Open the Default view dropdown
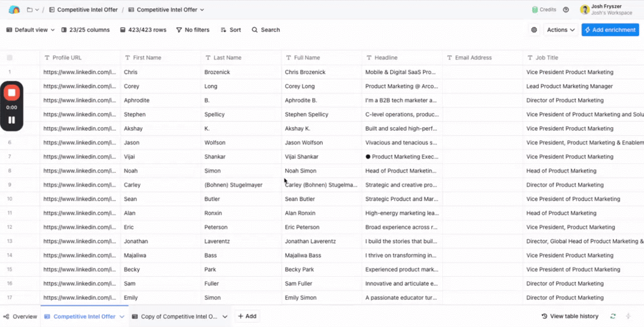 tap(31, 30)
